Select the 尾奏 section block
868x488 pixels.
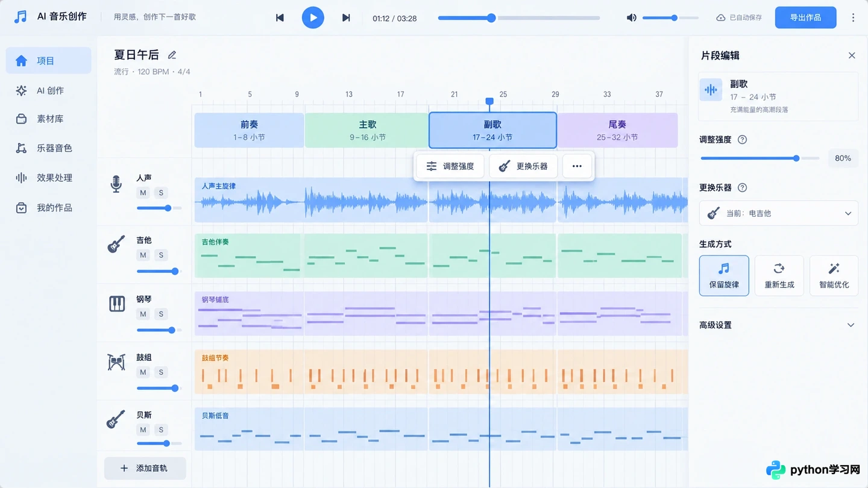click(617, 130)
